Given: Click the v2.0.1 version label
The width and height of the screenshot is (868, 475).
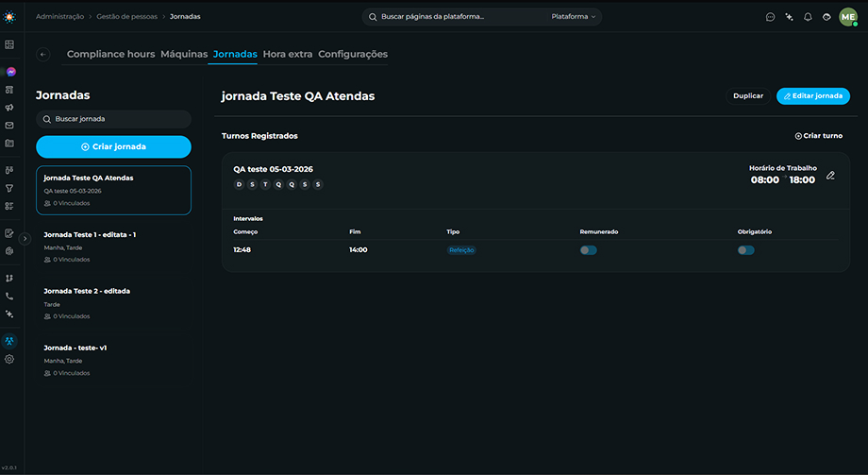Looking at the screenshot, I should (x=8, y=467).
